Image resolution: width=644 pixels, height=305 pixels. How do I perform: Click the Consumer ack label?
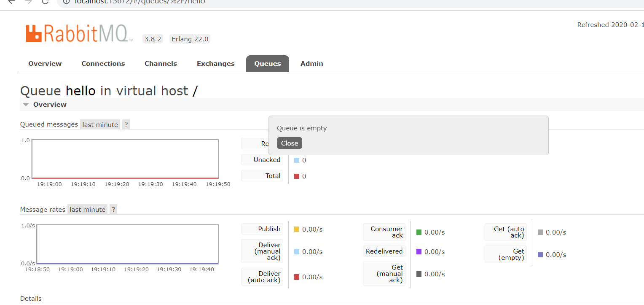tap(384, 232)
